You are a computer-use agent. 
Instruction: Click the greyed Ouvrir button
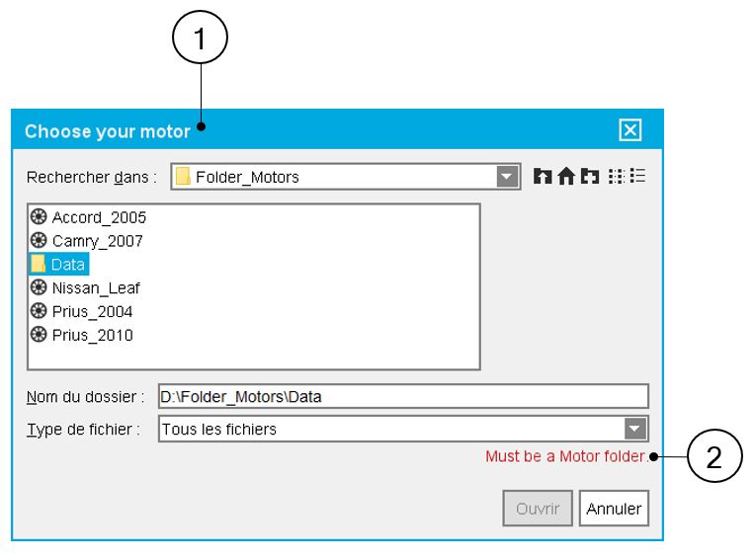538,509
